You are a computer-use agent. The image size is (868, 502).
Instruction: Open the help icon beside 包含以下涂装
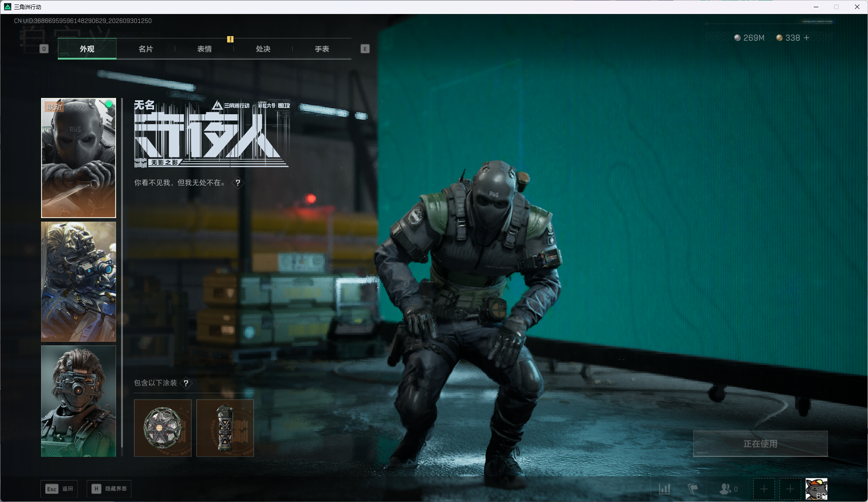coord(186,383)
